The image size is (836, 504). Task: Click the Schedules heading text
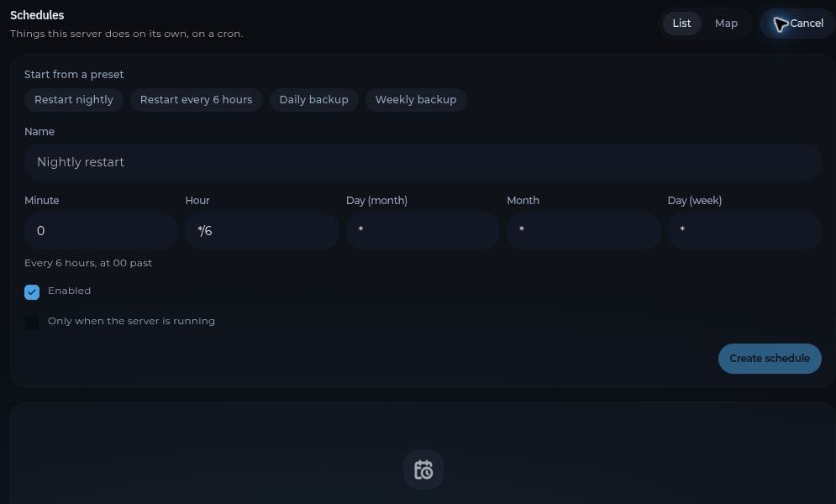coord(37,15)
